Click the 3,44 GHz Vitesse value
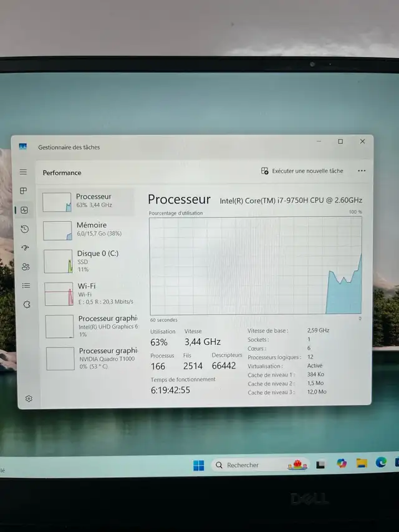This screenshot has width=399, height=532. (x=203, y=342)
